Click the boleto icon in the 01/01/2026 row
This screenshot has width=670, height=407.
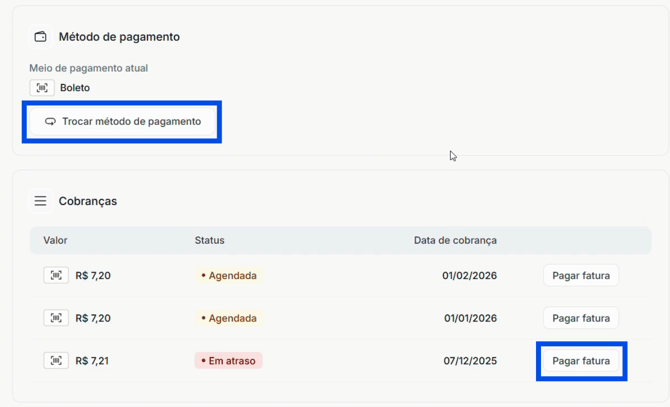[56, 318]
